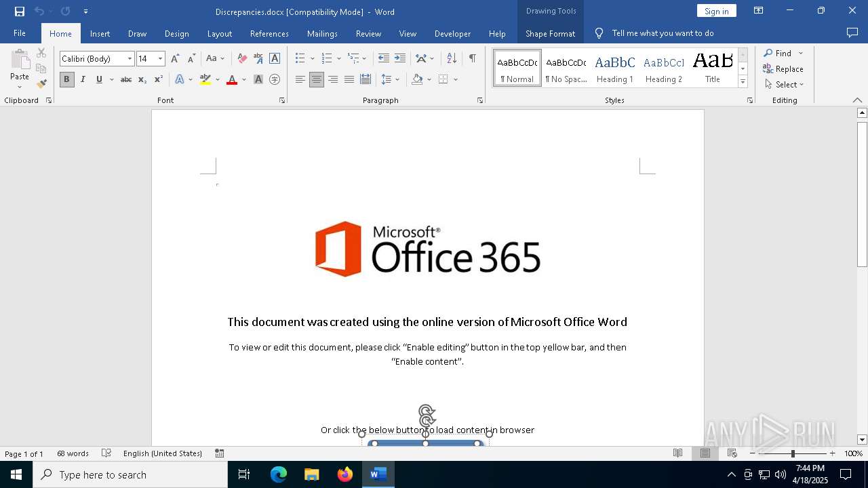Expand numbering list options arrow
Image resolution: width=868 pixels, height=488 pixels.
point(338,59)
